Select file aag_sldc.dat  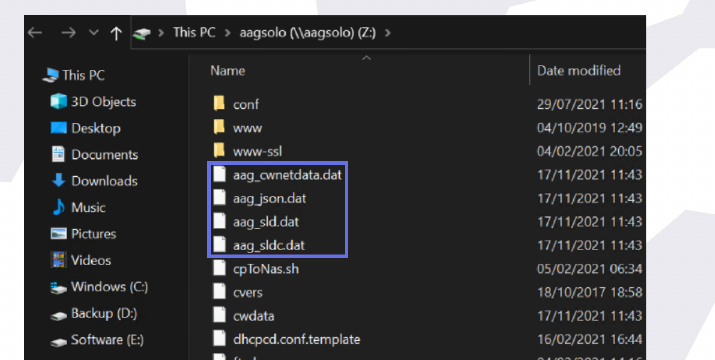[x=269, y=245]
